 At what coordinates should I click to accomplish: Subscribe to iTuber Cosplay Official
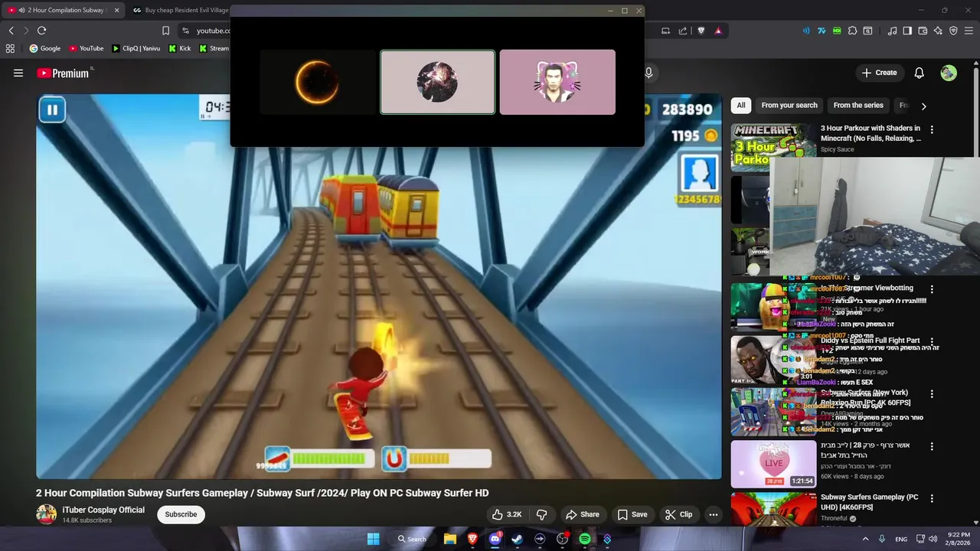pyautogui.click(x=181, y=514)
